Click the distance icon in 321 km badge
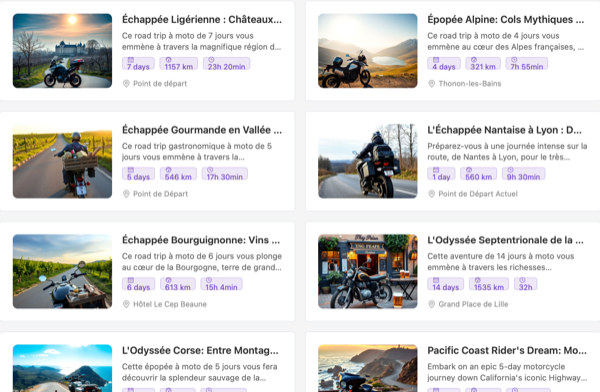Viewport: 600px width, 392px height. point(474,60)
